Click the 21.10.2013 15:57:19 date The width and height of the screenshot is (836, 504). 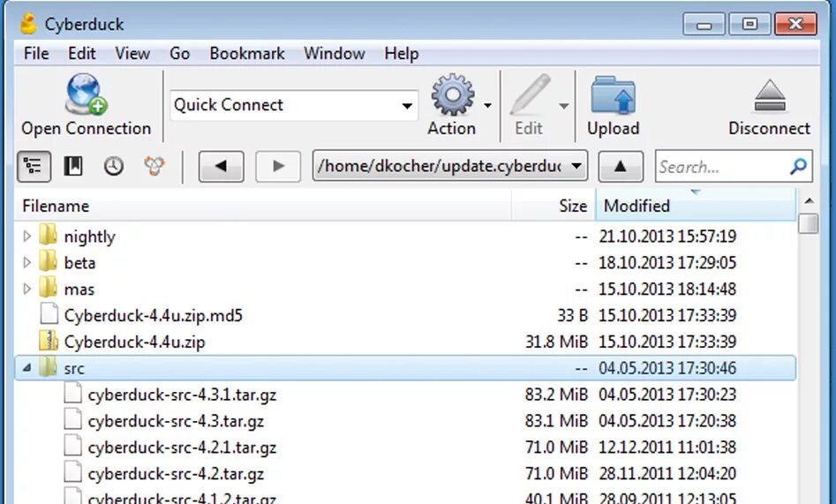[667, 236]
